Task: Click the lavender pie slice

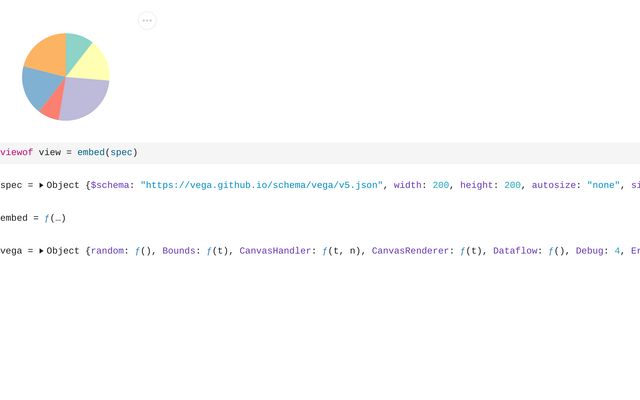Action: click(x=87, y=98)
